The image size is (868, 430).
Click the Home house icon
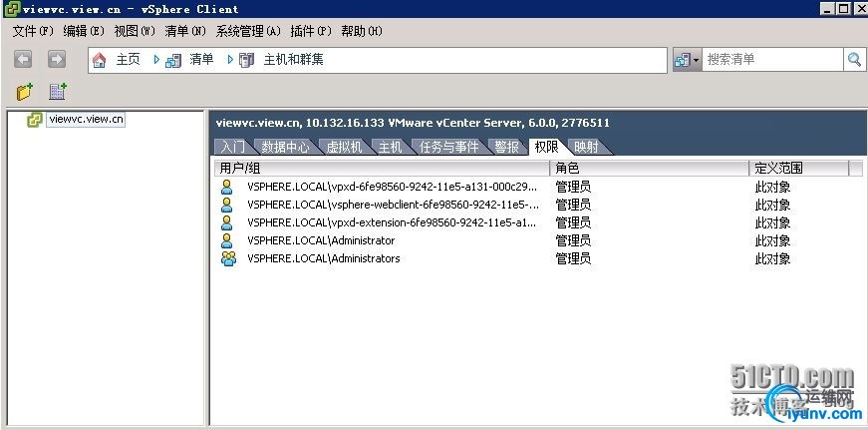[x=100, y=60]
